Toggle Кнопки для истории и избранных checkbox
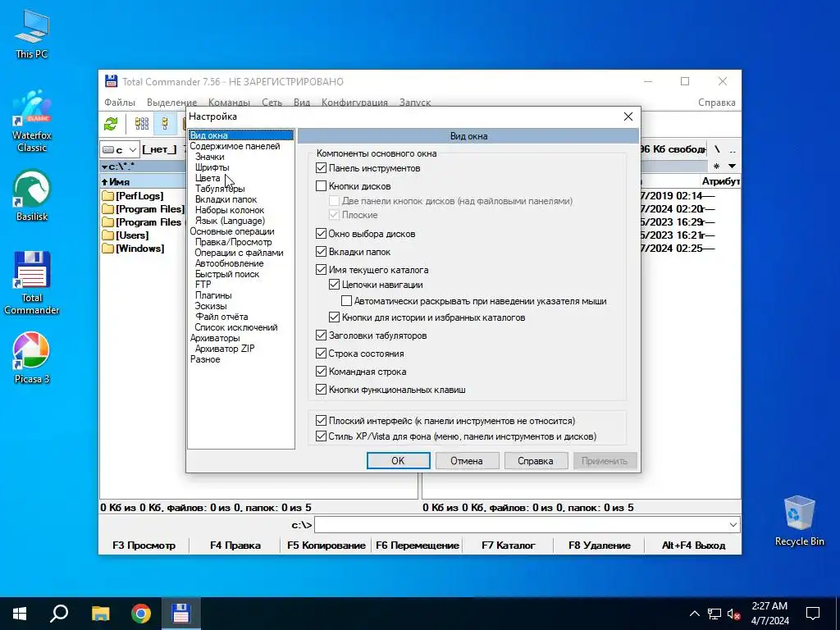The image size is (840, 630). tap(335, 317)
